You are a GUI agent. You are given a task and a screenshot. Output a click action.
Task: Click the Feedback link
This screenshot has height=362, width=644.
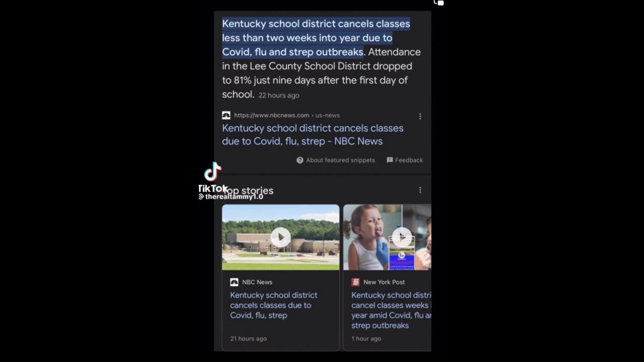pyautogui.click(x=409, y=160)
